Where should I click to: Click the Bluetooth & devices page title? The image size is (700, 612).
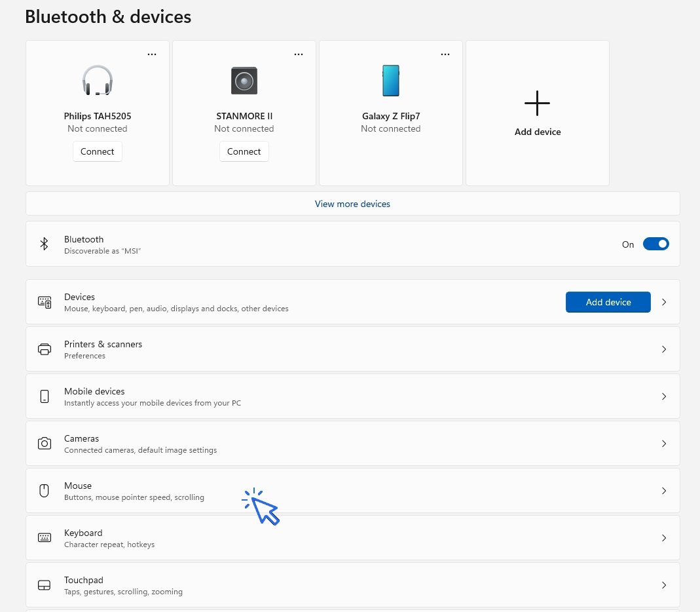108,17
